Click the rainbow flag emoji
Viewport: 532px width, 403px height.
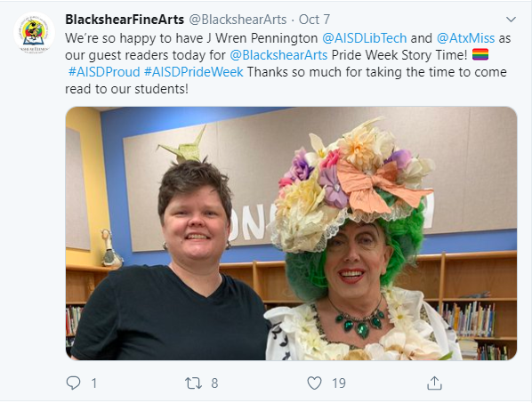(480, 54)
